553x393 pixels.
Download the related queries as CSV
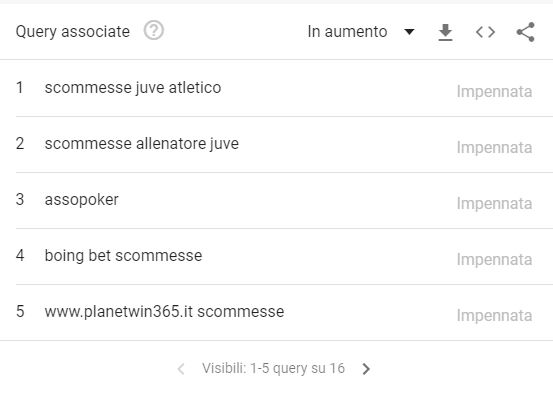(445, 32)
